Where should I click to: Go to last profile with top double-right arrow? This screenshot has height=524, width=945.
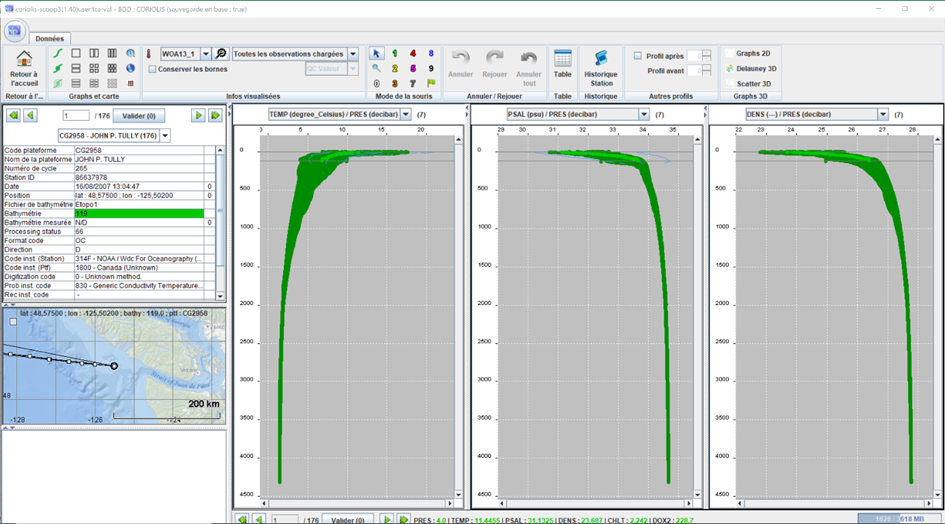[x=215, y=115]
